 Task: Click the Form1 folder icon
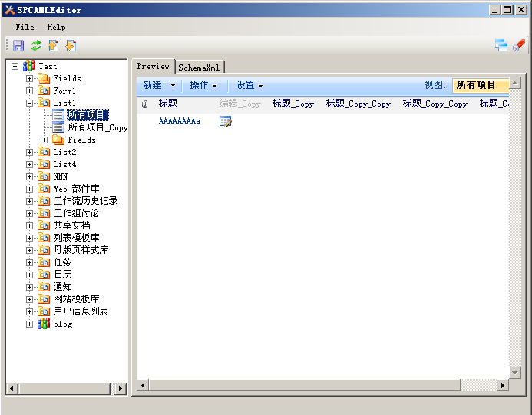click(x=44, y=91)
